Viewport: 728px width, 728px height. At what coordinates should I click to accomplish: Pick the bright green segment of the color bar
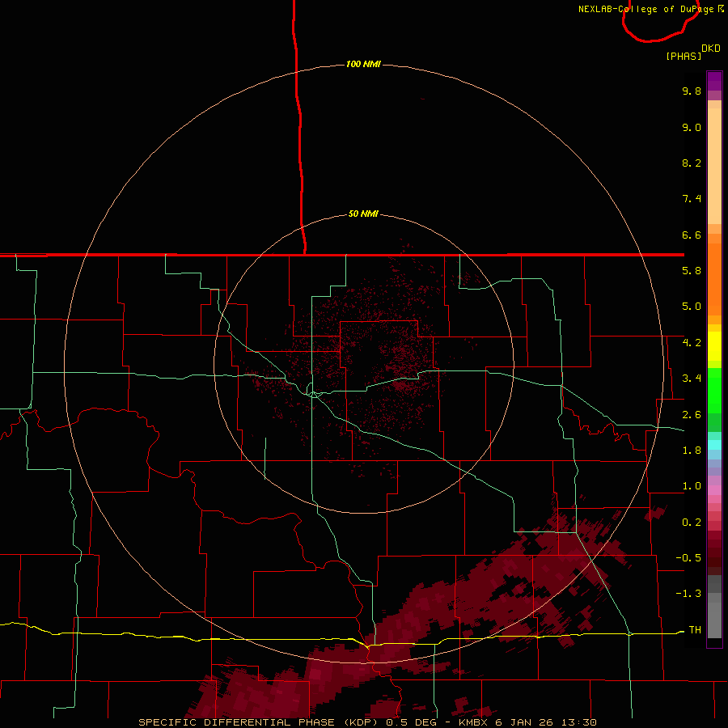pos(714,390)
